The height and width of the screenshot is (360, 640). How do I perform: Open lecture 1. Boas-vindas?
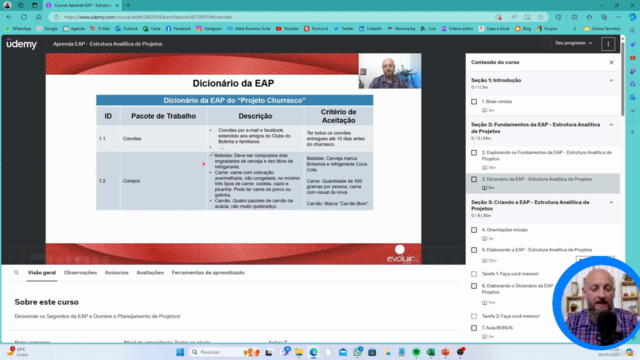pos(497,102)
